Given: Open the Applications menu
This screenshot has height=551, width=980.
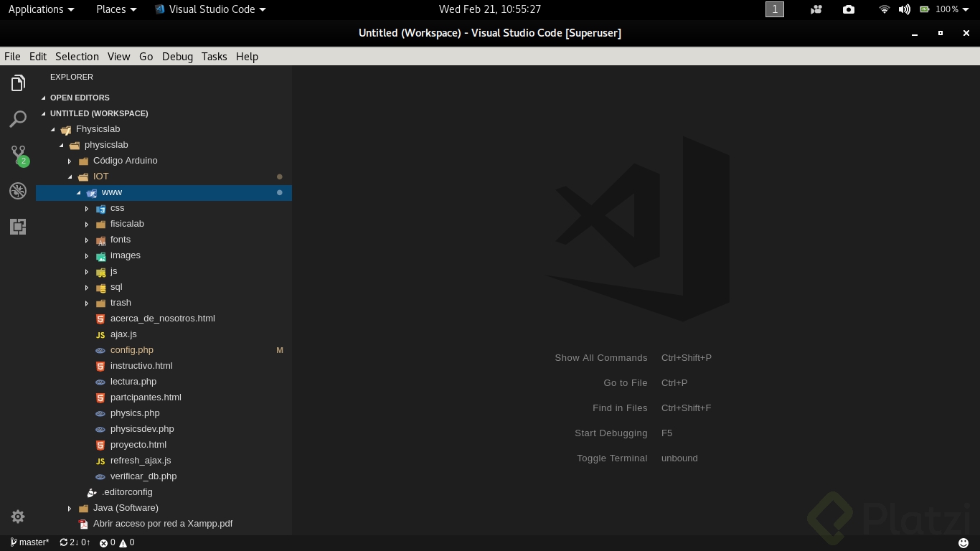Looking at the screenshot, I should point(41,9).
